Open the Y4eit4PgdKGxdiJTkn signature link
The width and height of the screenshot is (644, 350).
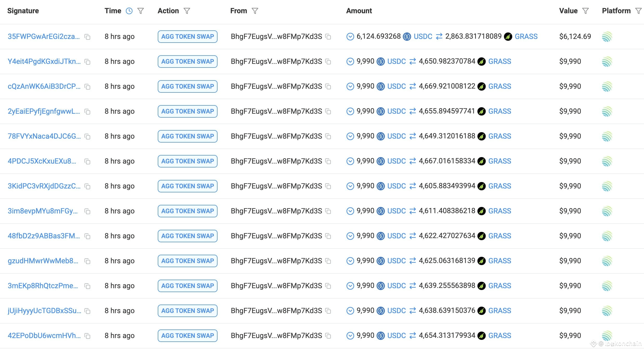44,62
